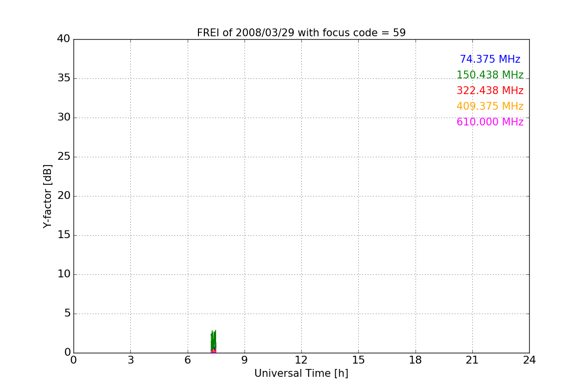This screenshot has height=392, width=588.
Task: Click x-axis tick label 6
Action: (x=187, y=360)
